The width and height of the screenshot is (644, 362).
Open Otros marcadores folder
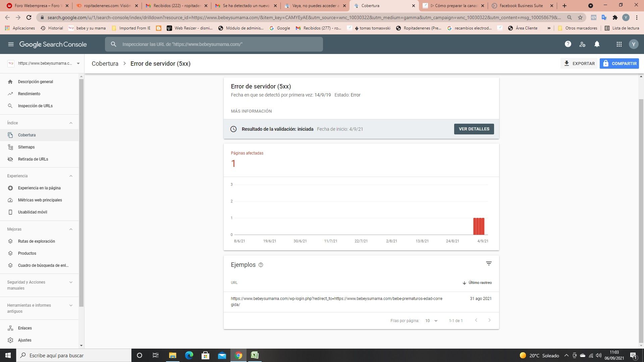(577, 28)
